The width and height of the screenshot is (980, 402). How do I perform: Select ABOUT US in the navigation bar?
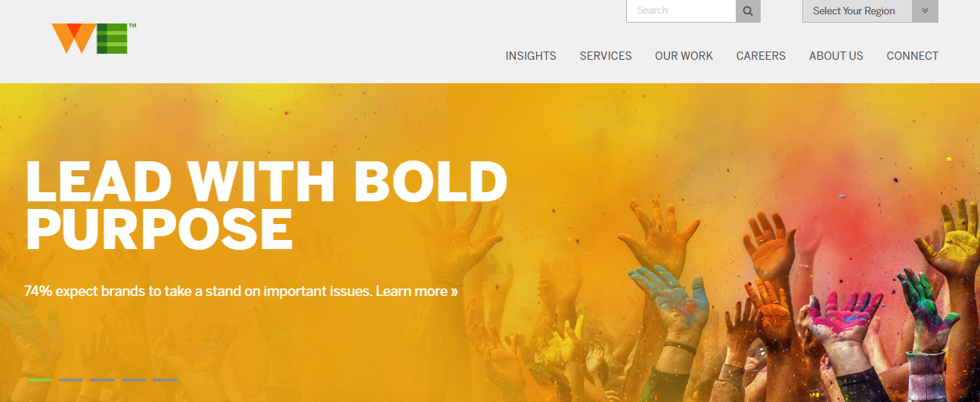click(836, 56)
